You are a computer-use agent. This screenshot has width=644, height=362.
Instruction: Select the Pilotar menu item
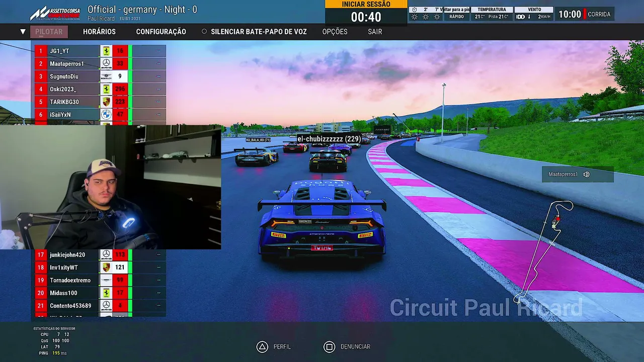click(49, 32)
